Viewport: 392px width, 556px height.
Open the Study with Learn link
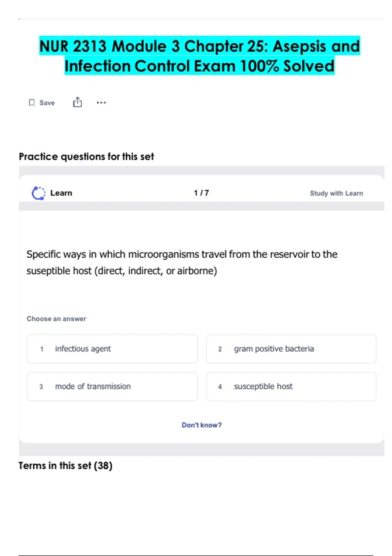(x=336, y=193)
